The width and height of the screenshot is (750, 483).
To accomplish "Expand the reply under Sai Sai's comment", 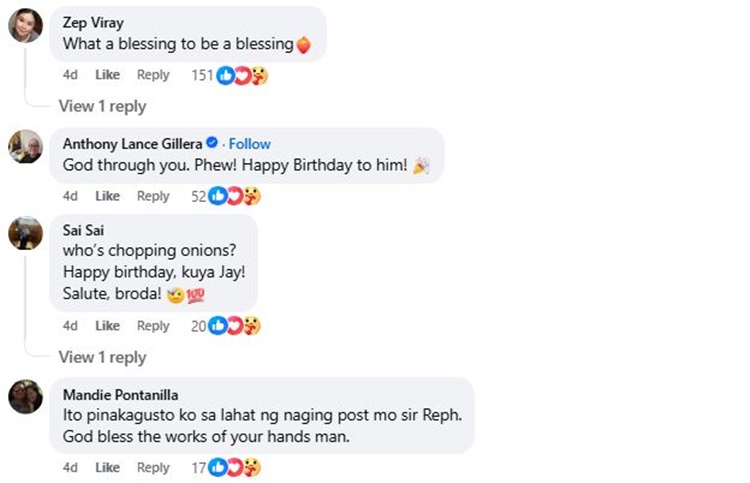I will click(x=102, y=357).
